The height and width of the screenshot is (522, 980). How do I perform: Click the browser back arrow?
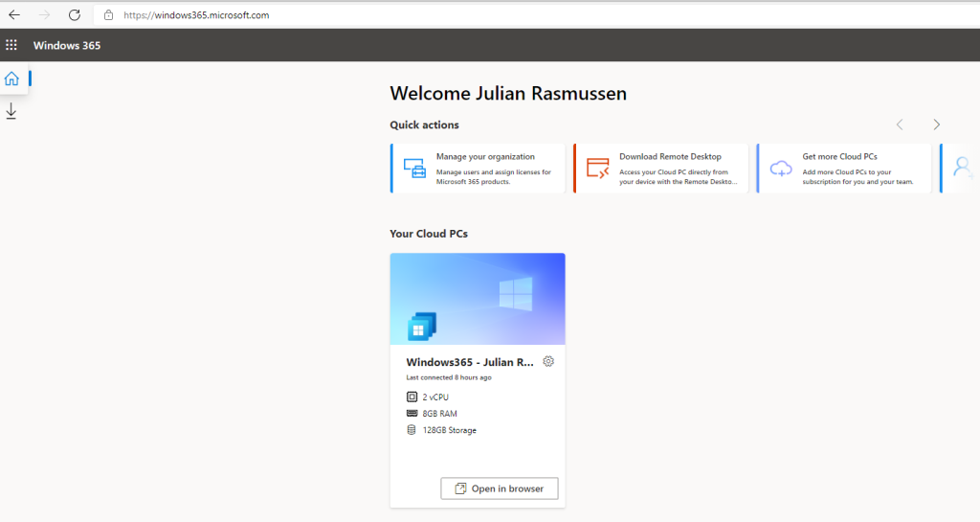(x=14, y=15)
